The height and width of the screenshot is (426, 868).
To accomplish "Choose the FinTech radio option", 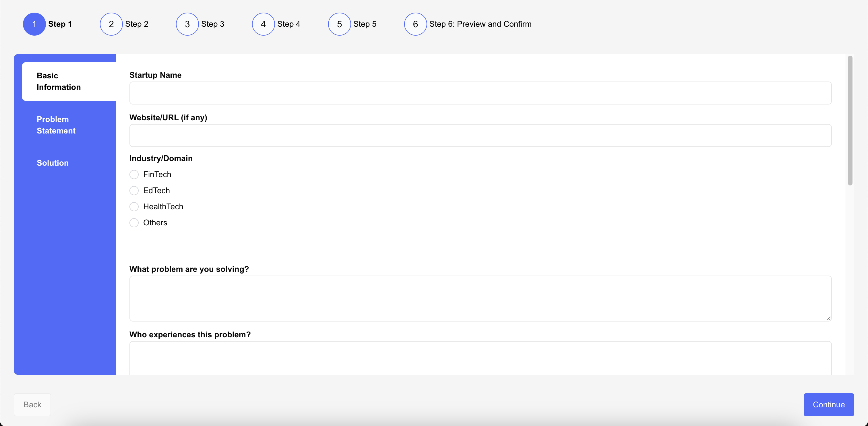I will pyautogui.click(x=134, y=174).
